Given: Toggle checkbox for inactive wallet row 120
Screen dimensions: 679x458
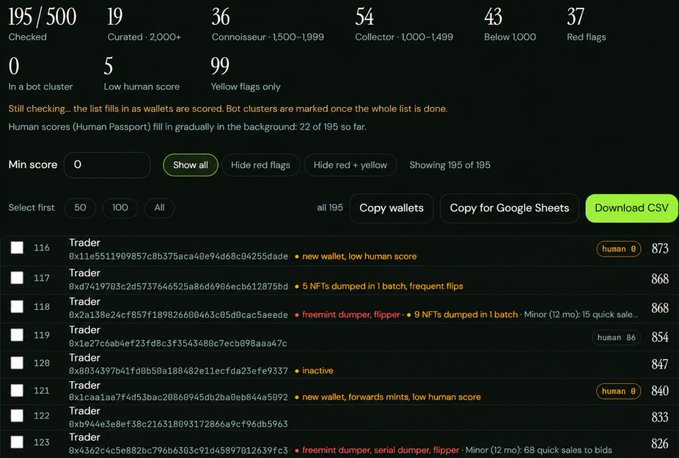Looking at the screenshot, I should [x=17, y=363].
